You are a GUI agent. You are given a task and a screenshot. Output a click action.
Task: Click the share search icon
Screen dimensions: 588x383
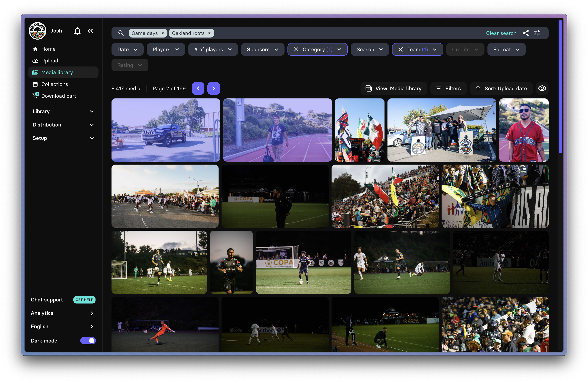coord(526,33)
